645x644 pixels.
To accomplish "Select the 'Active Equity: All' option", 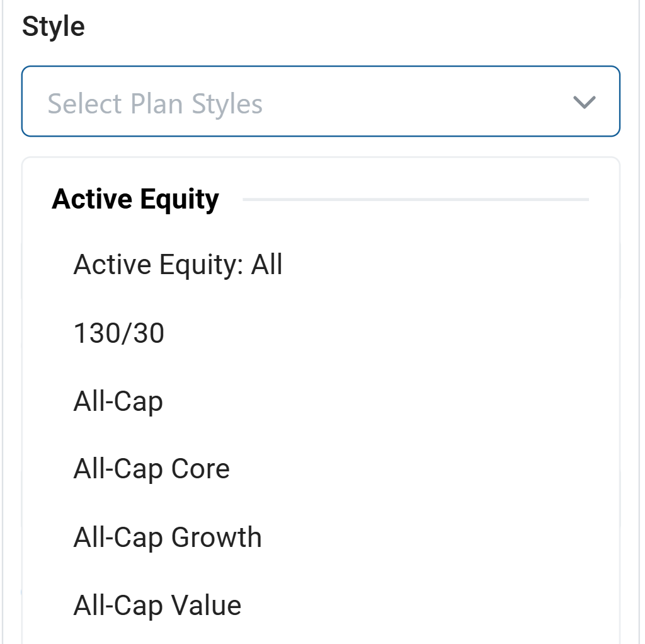I will click(x=178, y=265).
